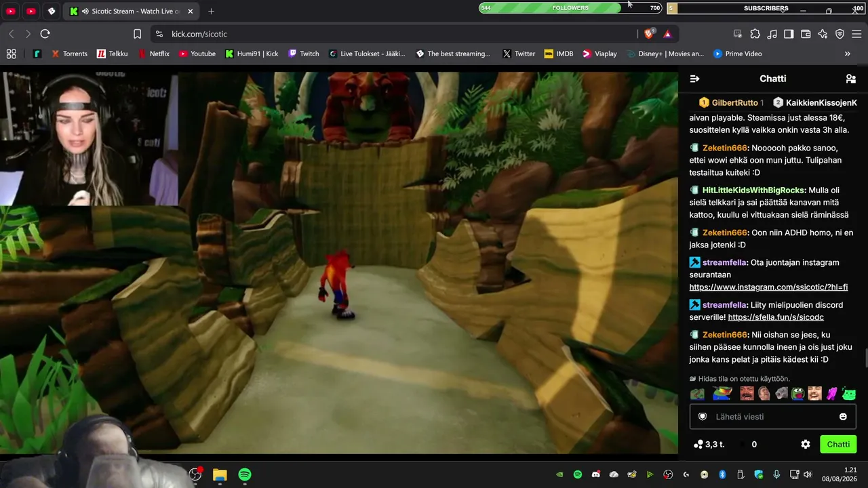
Task: Open Brave VPN shield icon
Action: [x=840, y=34]
